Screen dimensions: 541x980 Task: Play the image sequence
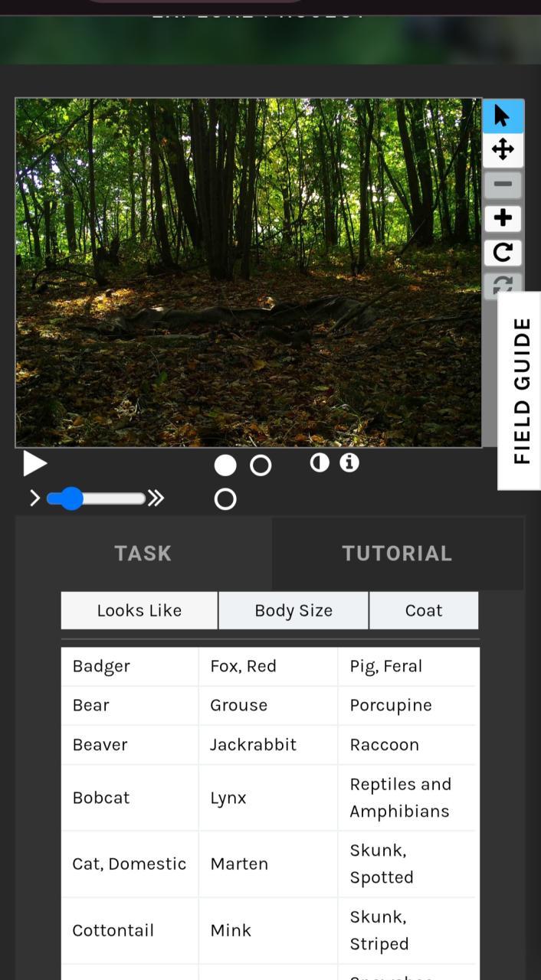(34, 463)
